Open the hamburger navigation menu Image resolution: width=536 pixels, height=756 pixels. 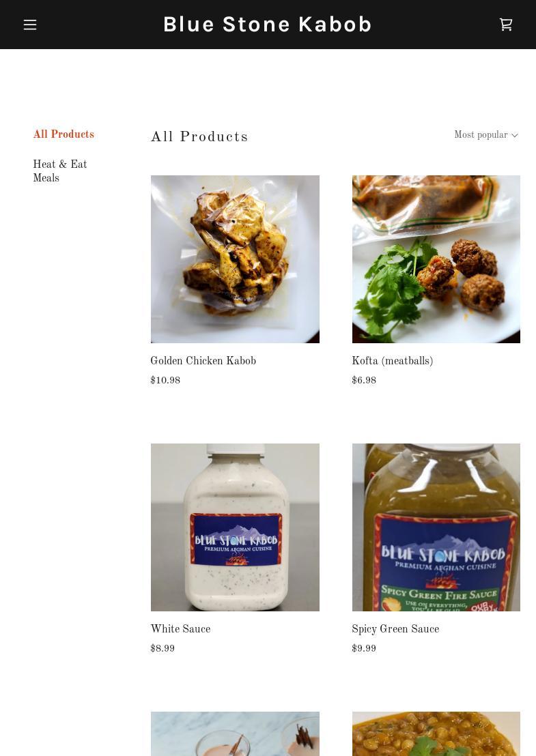pos(30,25)
